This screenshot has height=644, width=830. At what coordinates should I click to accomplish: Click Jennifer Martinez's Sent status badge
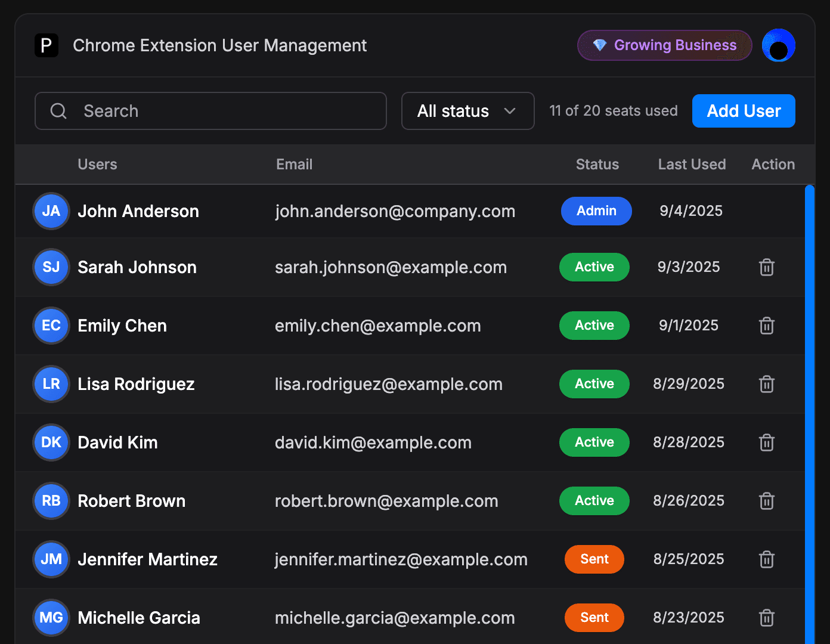pyautogui.click(x=594, y=559)
